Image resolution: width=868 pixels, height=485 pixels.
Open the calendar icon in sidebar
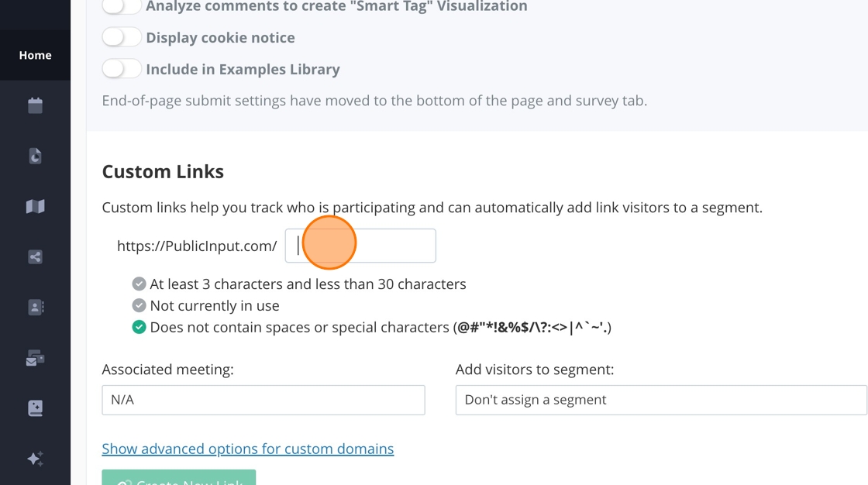point(35,105)
